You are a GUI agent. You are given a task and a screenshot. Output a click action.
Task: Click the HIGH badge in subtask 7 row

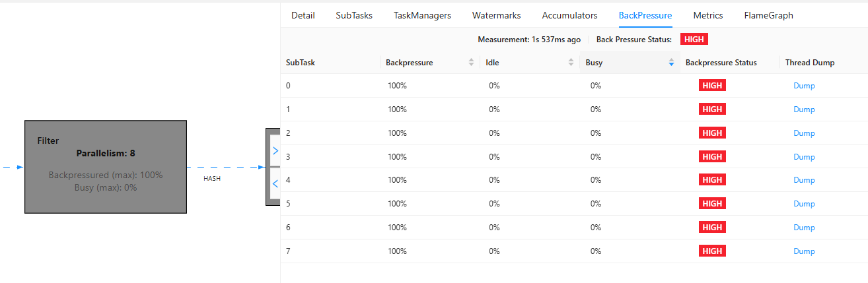coord(712,251)
